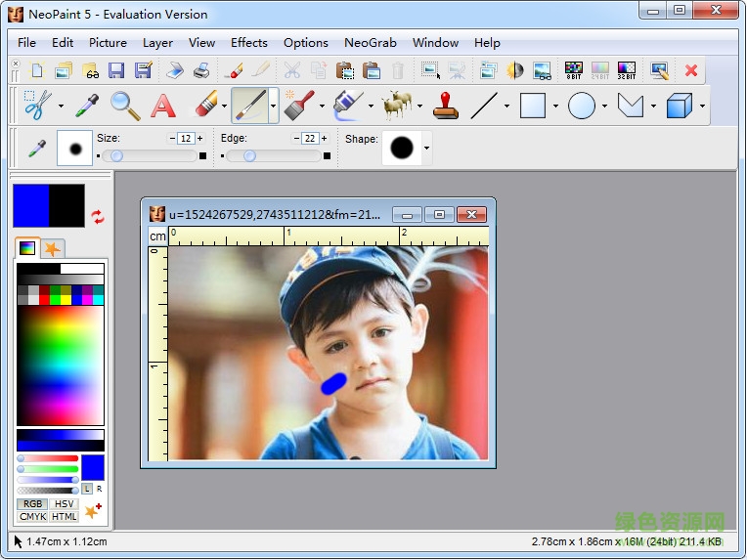Select the RGB color mode

tap(31, 504)
